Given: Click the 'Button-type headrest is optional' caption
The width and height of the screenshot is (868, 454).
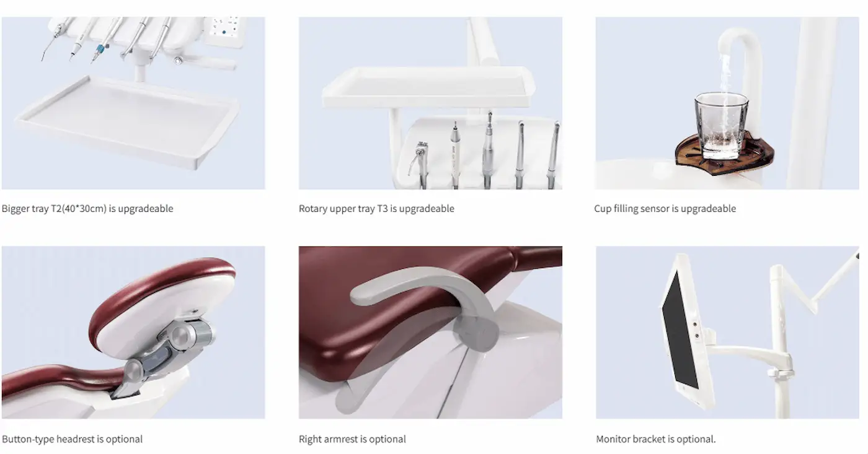Looking at the screenshot, I should pos(72,439).
